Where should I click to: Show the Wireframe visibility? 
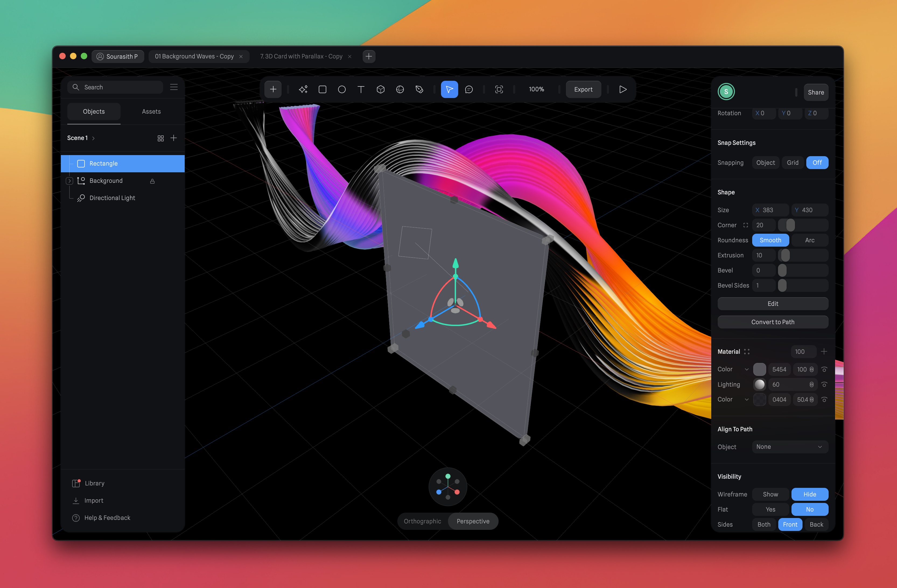coord(770,494)
